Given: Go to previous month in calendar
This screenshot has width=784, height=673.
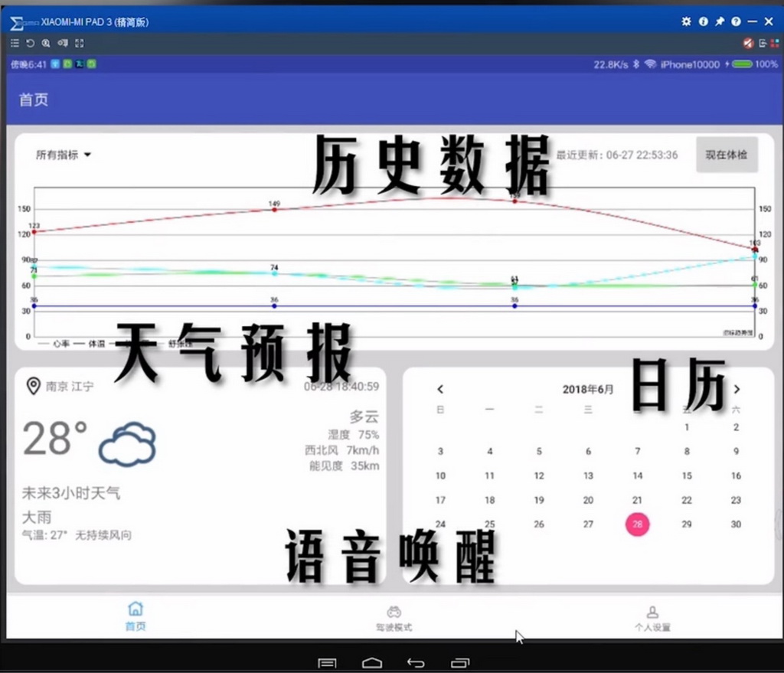Looking at the screenshot, I should [x=440, y=389].
